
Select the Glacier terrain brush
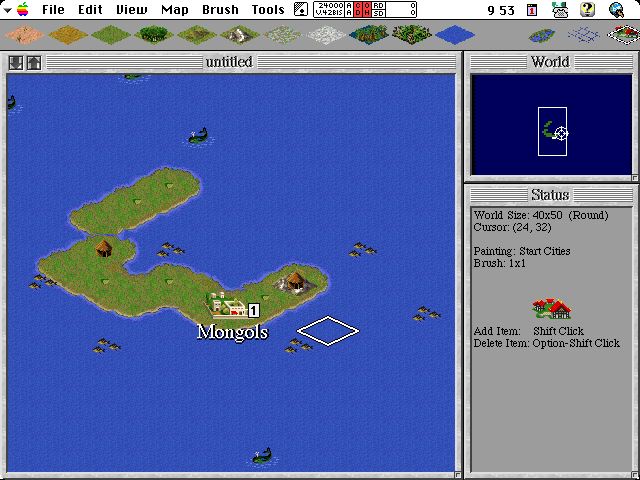pos(326,34)
